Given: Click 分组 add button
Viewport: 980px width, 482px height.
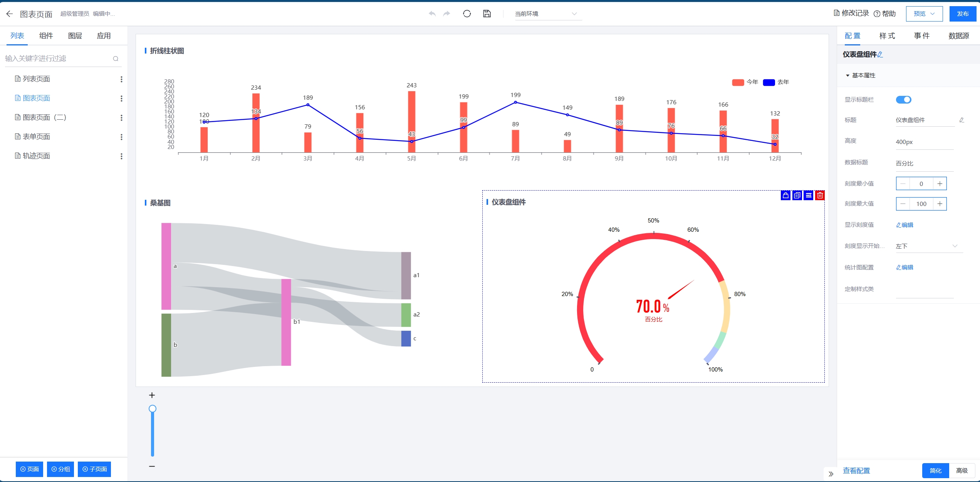Looking at the screenshot, I should click(60, 469).
